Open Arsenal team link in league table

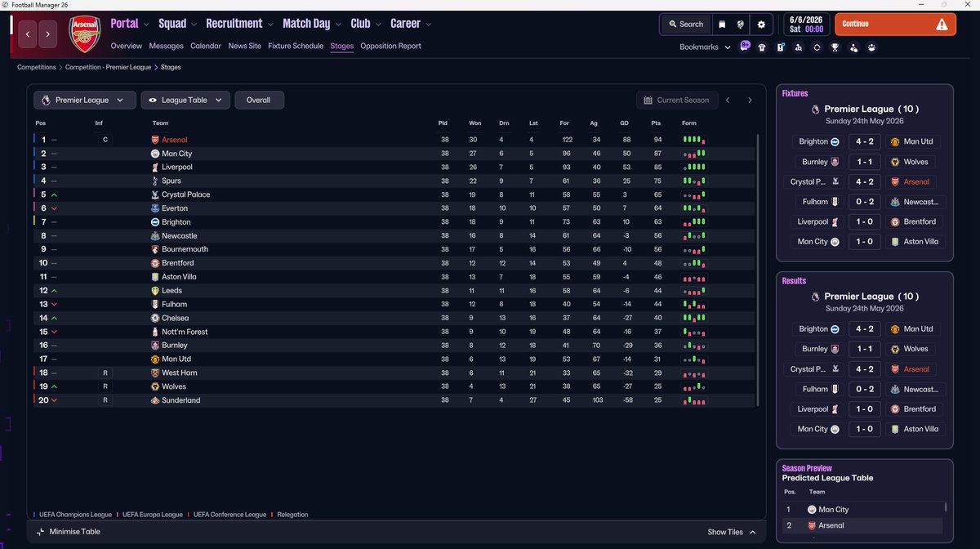pyautogui.click(x=174, y=140)
